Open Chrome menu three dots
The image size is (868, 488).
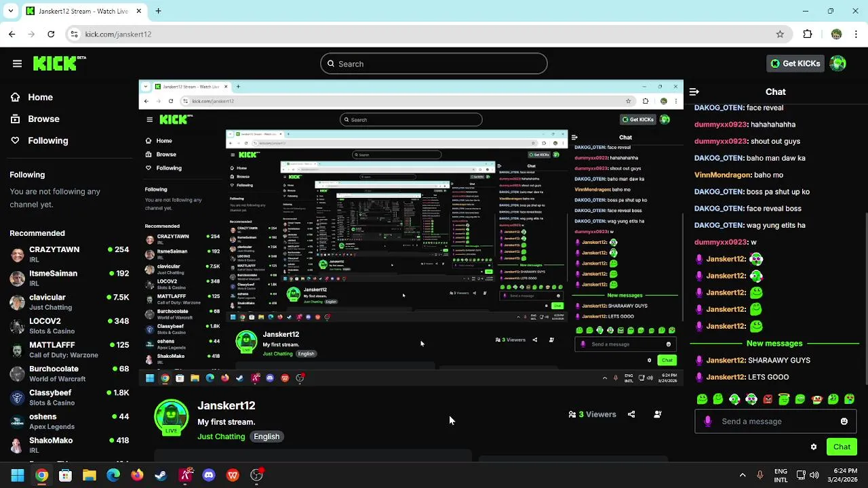857,34
